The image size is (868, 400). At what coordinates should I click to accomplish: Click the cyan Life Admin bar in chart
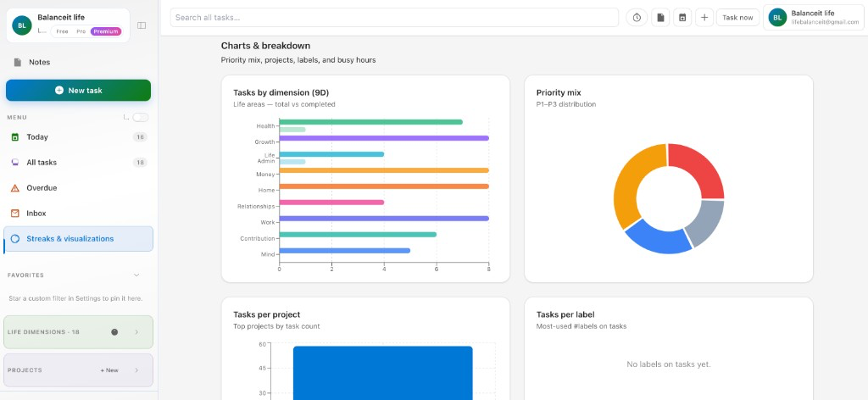click(x=331, y=154)
